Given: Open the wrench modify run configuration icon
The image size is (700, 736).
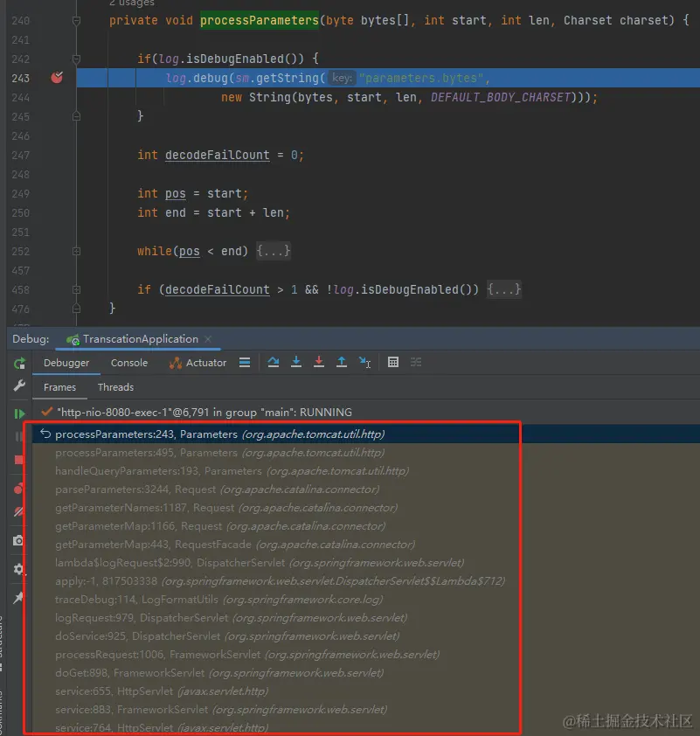Looking at the screenshot, I should click(19, 385).
